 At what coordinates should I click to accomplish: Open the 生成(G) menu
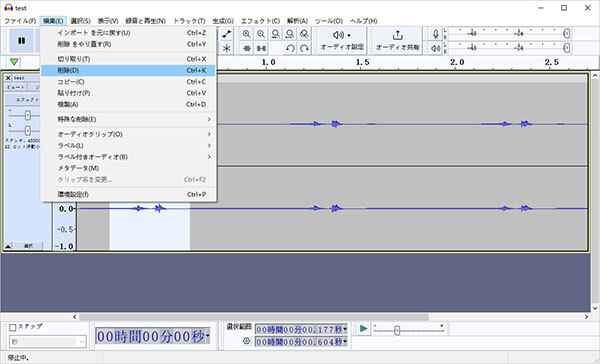pos(223,21)
